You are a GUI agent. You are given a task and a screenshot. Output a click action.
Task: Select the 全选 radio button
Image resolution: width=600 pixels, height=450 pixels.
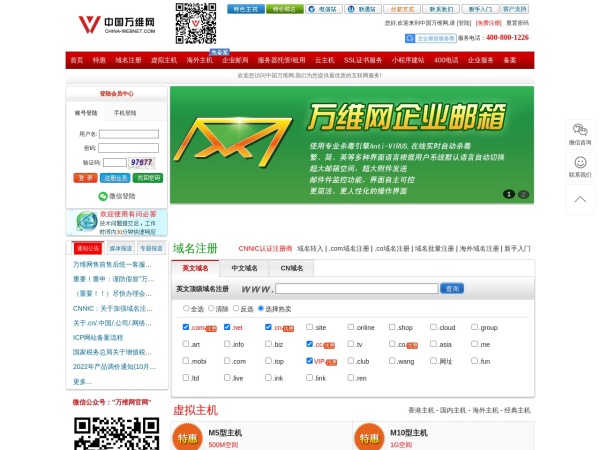click(x=186, y=308)
